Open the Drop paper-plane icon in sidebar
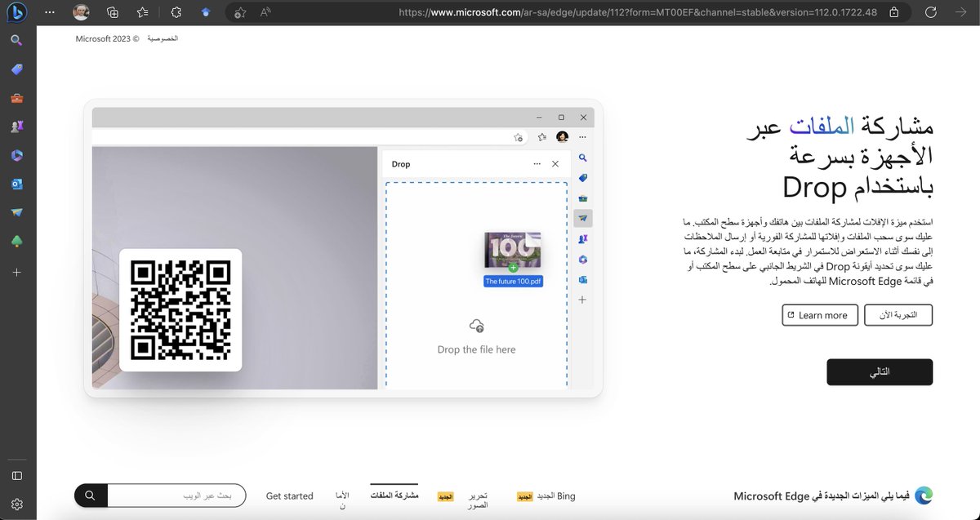980x520 pixels. pyautogui.click(x=16, y=212)
